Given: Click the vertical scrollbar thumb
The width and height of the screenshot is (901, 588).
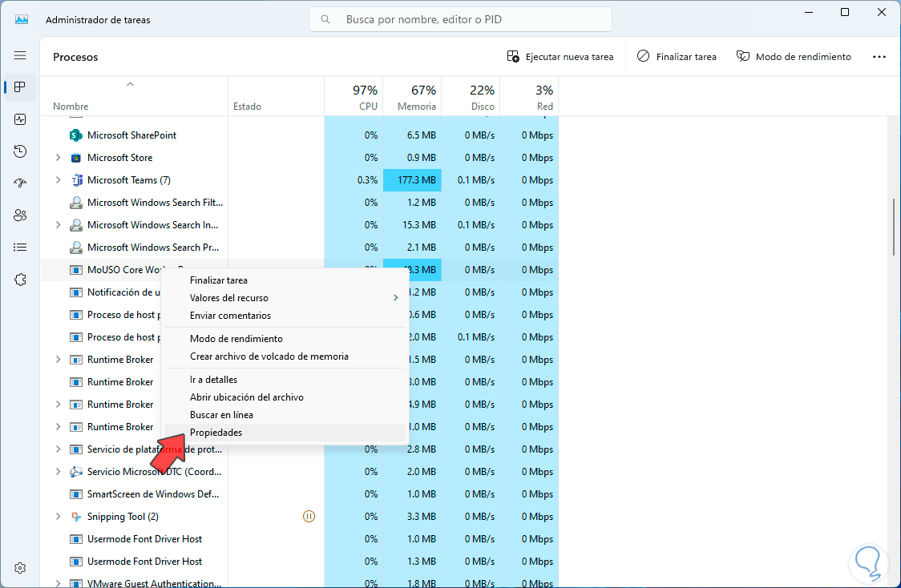Looking at the screenshot, I should click(x=894, y=227).
